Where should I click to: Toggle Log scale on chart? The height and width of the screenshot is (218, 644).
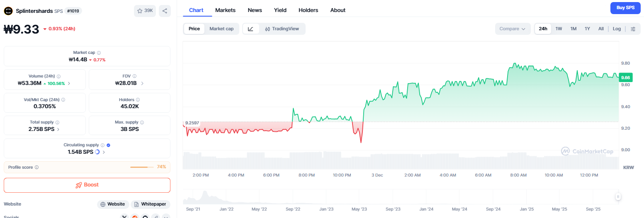pos(617,29)
